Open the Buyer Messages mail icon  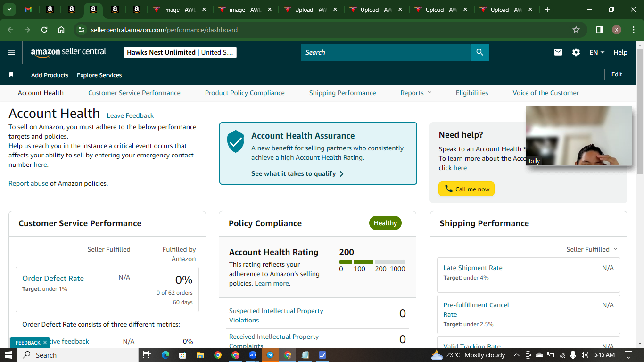(558, 52)
